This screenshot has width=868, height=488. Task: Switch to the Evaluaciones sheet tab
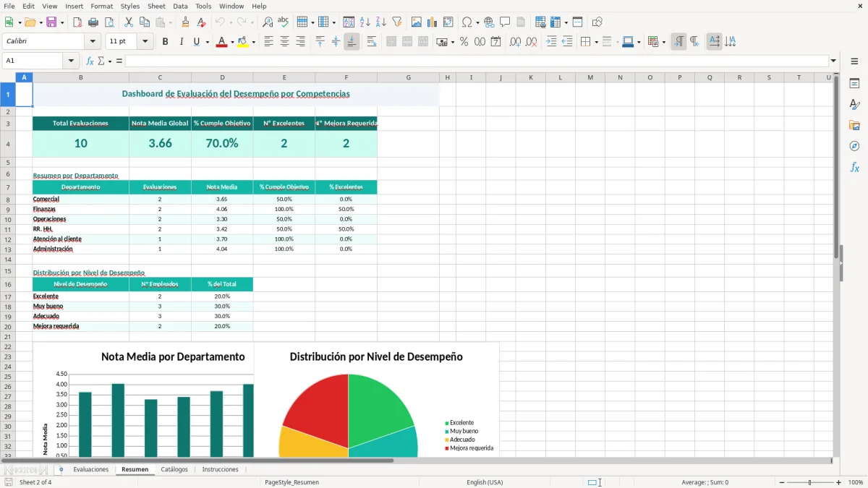91,470
